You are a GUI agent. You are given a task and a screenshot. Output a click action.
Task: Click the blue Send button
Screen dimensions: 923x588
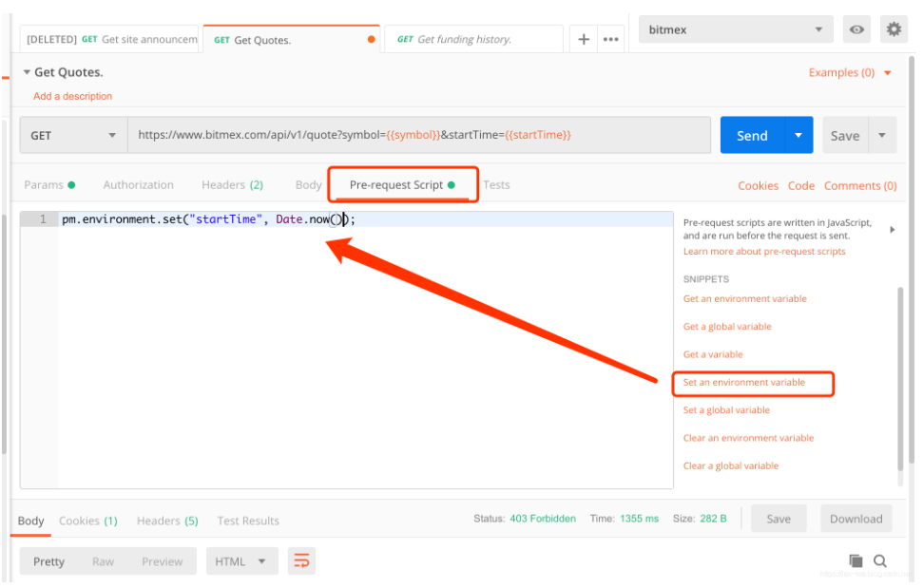[752, 135]
